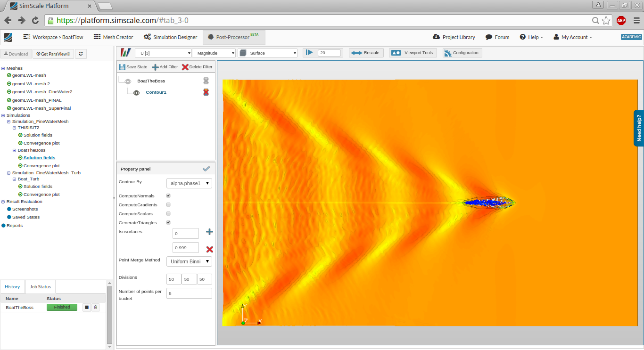Click the play animation button in toolbar
This screenshot has width=644, height=350.
coord(309,53)
